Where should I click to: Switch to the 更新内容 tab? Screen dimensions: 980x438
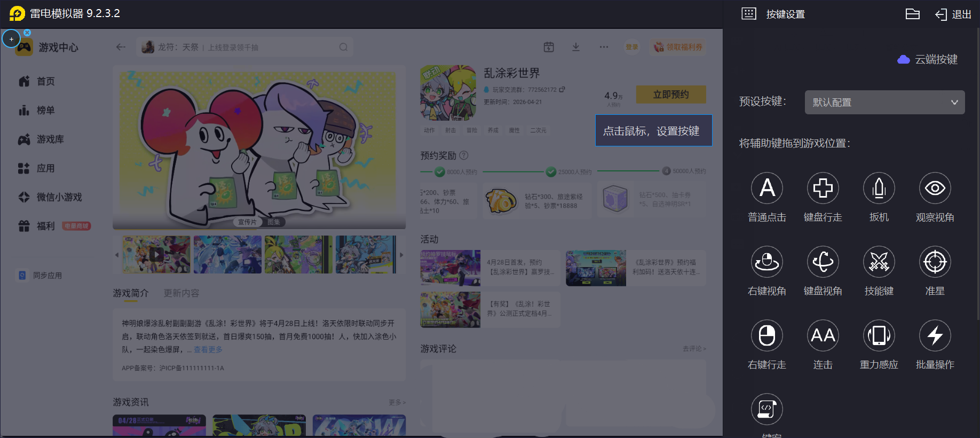point(181,293)
